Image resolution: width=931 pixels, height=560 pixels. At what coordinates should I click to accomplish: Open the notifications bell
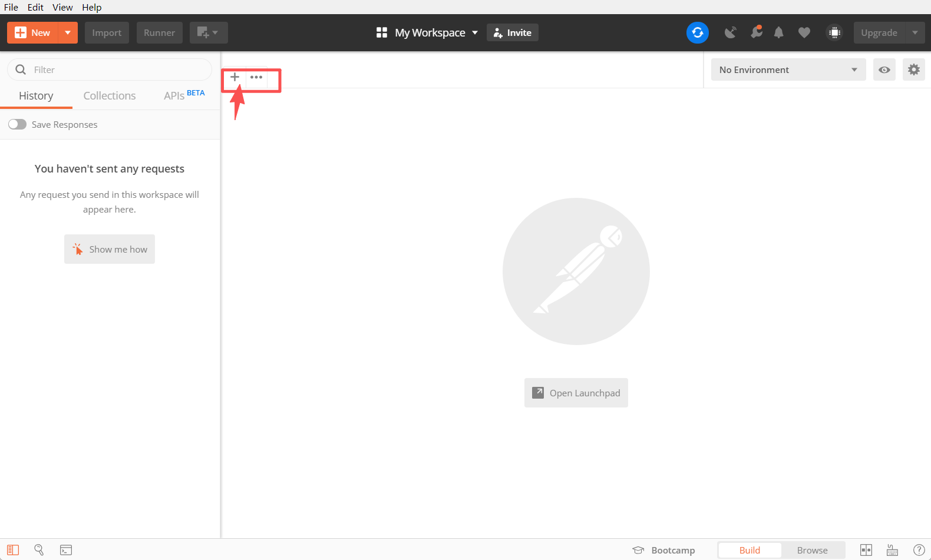779,32
